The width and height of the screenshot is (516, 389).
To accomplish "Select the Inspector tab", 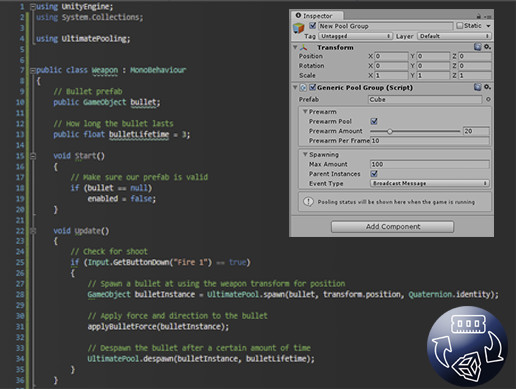I will coord(316,16).
